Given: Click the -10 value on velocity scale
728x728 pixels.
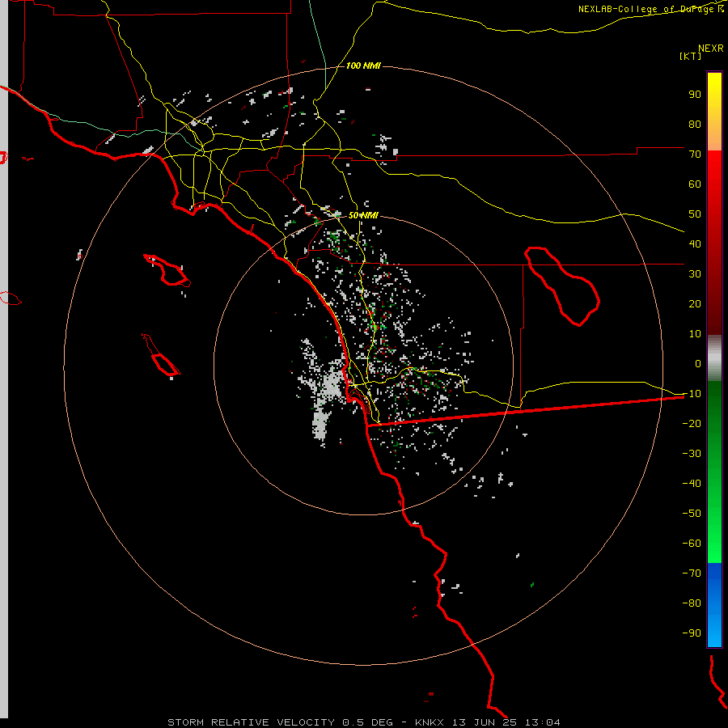Looking at the screenshot, I should pos(692,394).
